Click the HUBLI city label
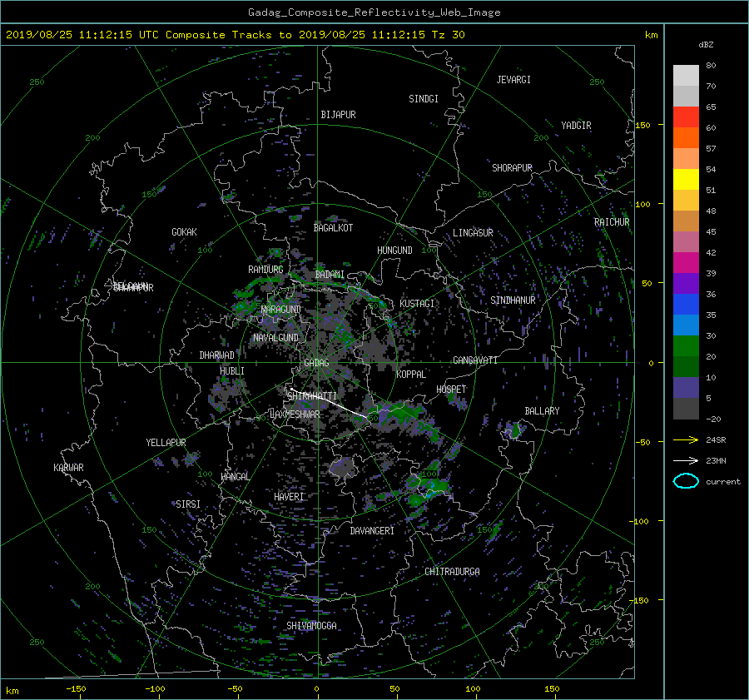The width and height of the screenshot is (749, 700). pos(231,370)
